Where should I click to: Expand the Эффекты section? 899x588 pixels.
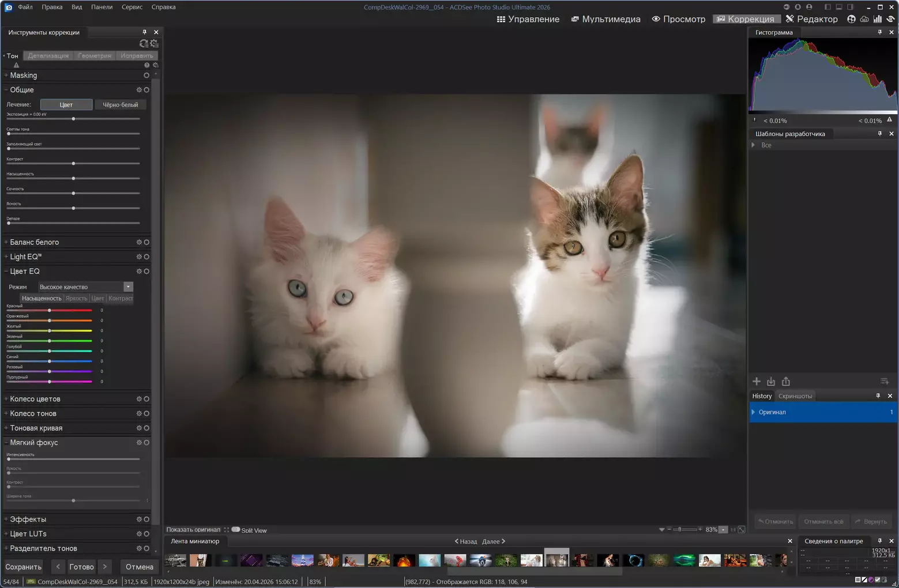coord(28,519)
